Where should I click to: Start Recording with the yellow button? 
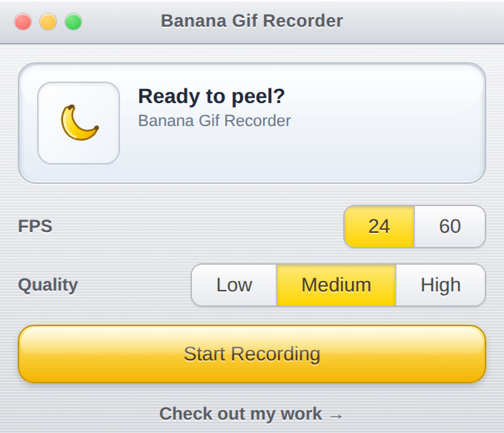click(252, 354)
